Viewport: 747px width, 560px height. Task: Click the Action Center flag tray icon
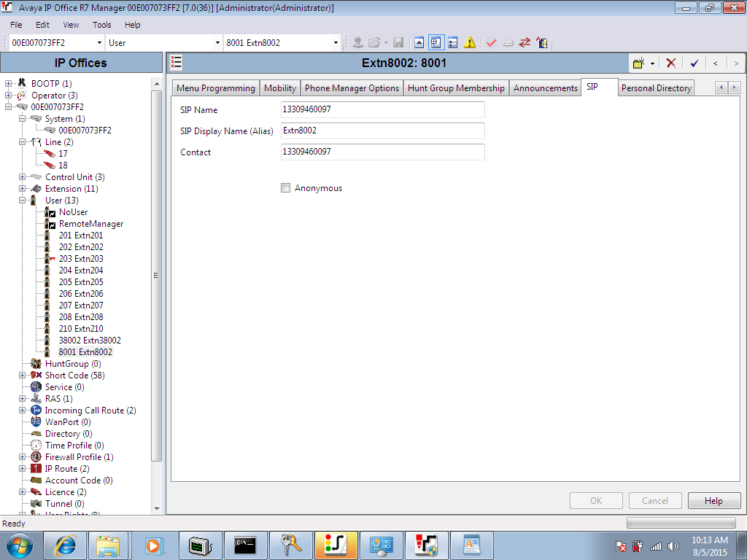pos(620,546)
